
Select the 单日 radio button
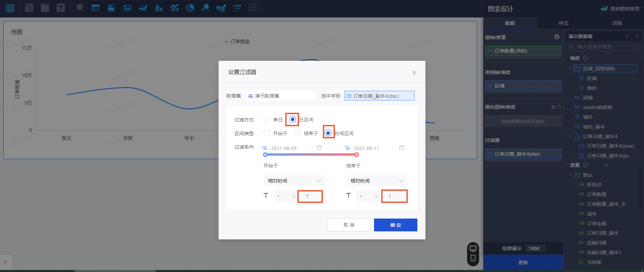[x=267, y=120]
